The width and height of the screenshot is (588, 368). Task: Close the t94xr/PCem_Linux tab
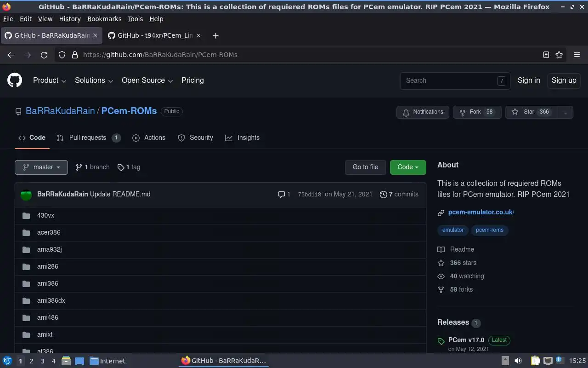[198, 35]
